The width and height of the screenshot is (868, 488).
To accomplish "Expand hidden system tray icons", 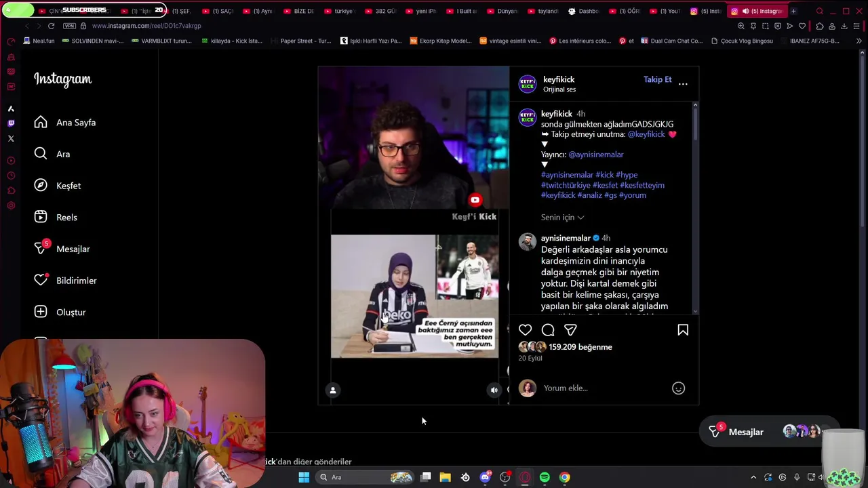I will (x=753, y=477).
